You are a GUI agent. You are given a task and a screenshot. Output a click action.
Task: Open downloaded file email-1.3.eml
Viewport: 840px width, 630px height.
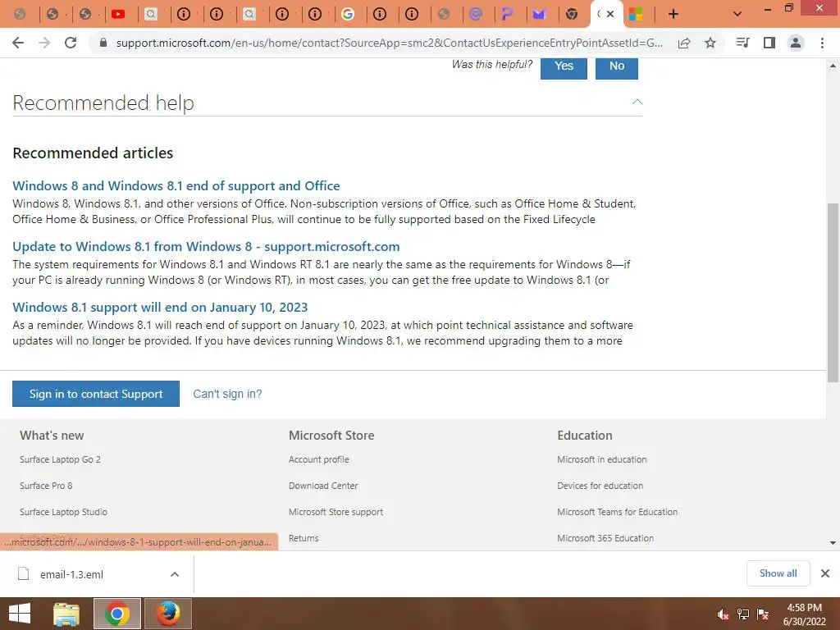tap(71, 574)
